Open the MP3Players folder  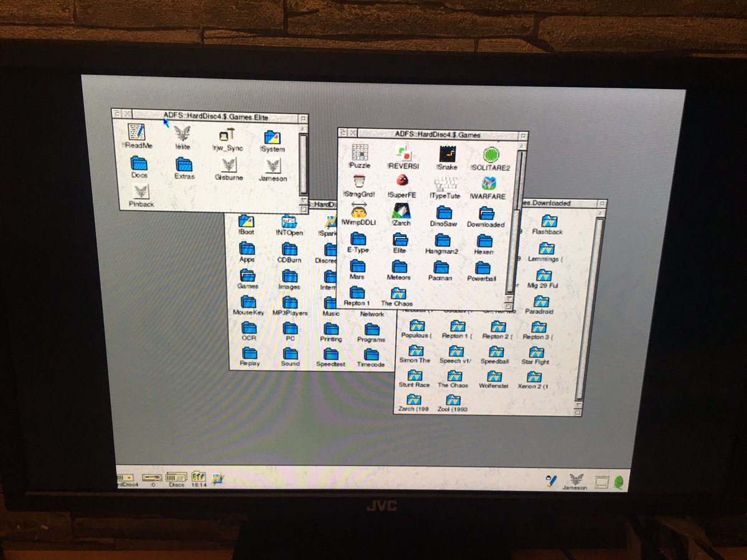tap(290, 302)
